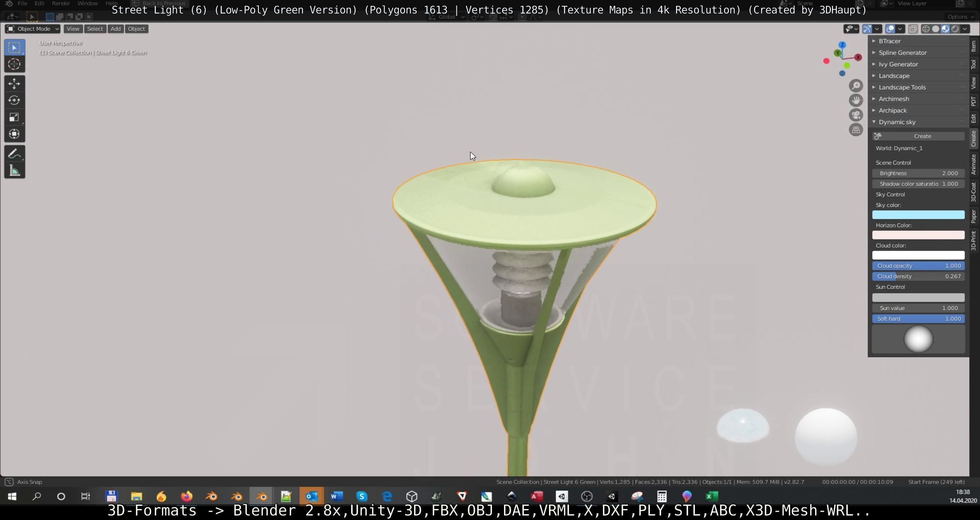
Task: Switch to Rendered shading
Action: tap(955, 29)
